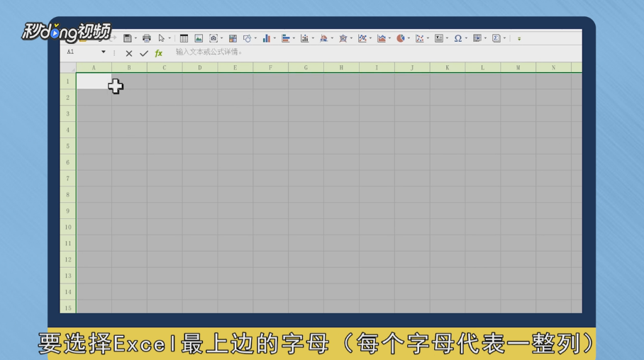Image resolution: width=644 pixels, height=360 pixels.
Task: Click the stock chart icon
Action: tap(305, 38)
